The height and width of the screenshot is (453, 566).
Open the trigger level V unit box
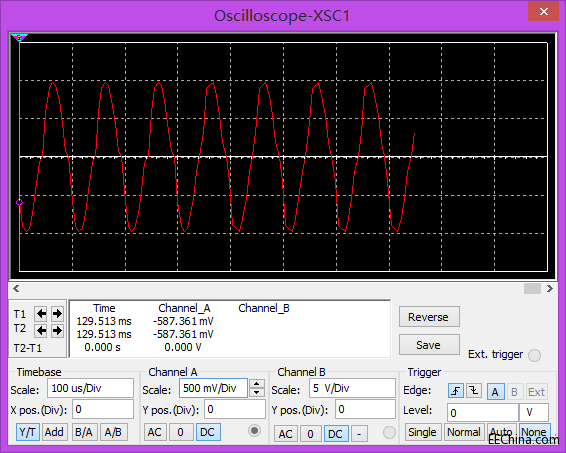pos(534,412)
